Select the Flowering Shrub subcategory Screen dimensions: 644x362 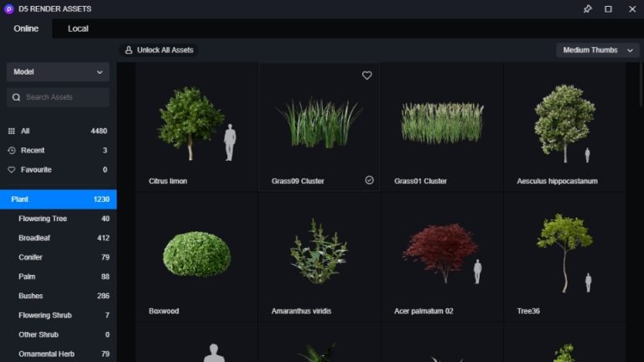58,315
